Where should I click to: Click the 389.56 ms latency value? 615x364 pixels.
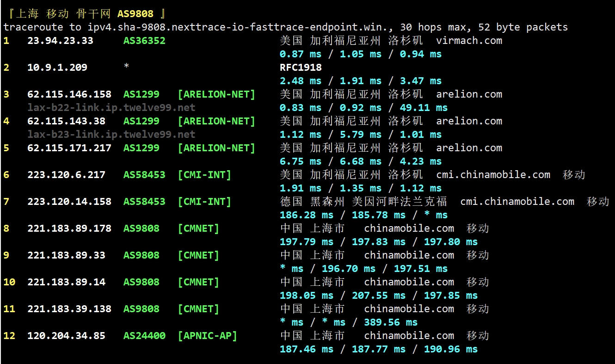tap(391, 322)
